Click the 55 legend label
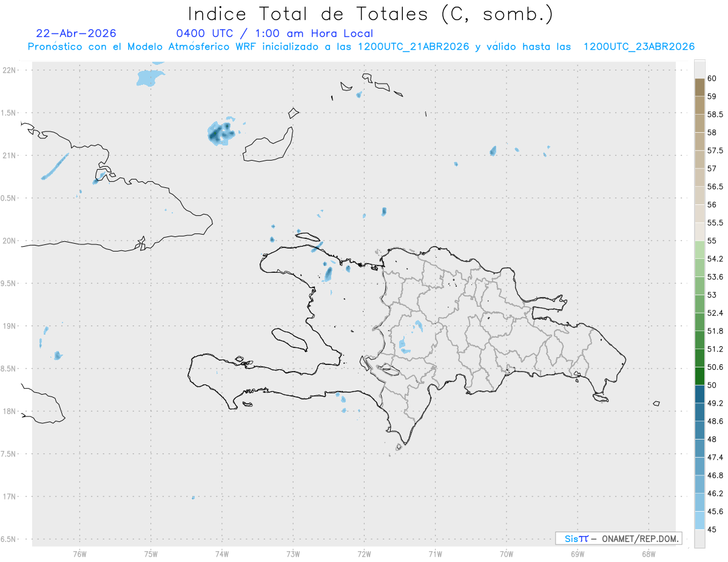The image size is (728, 562). (x=712, y=241)
